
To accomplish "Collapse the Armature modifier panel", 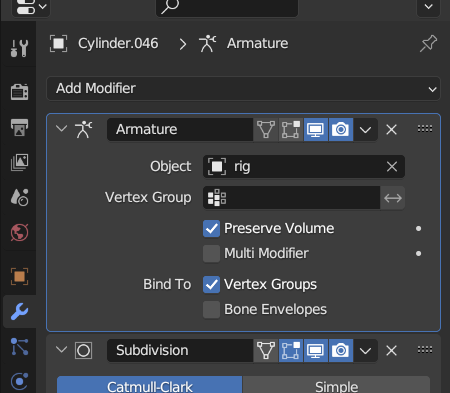I will tap(62, 129).
